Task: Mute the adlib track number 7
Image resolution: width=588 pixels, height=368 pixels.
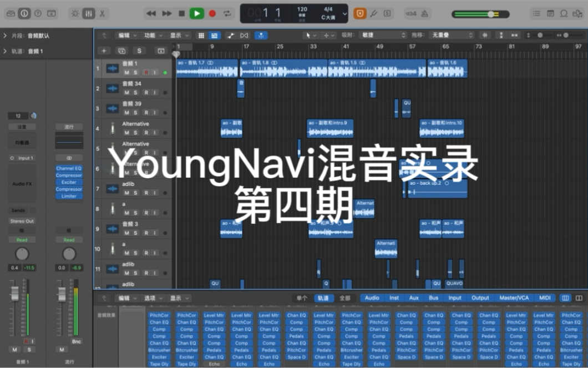Action: point(126,193)
